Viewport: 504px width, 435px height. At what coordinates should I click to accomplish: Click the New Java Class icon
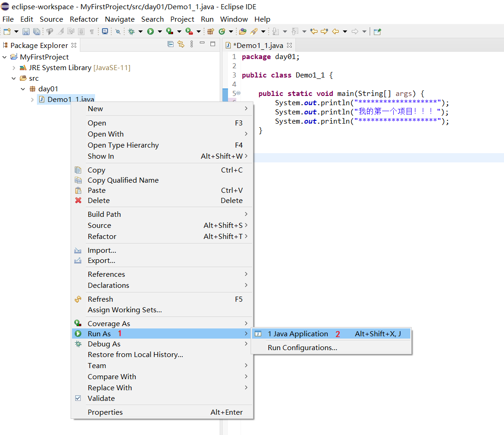point(222,31)
